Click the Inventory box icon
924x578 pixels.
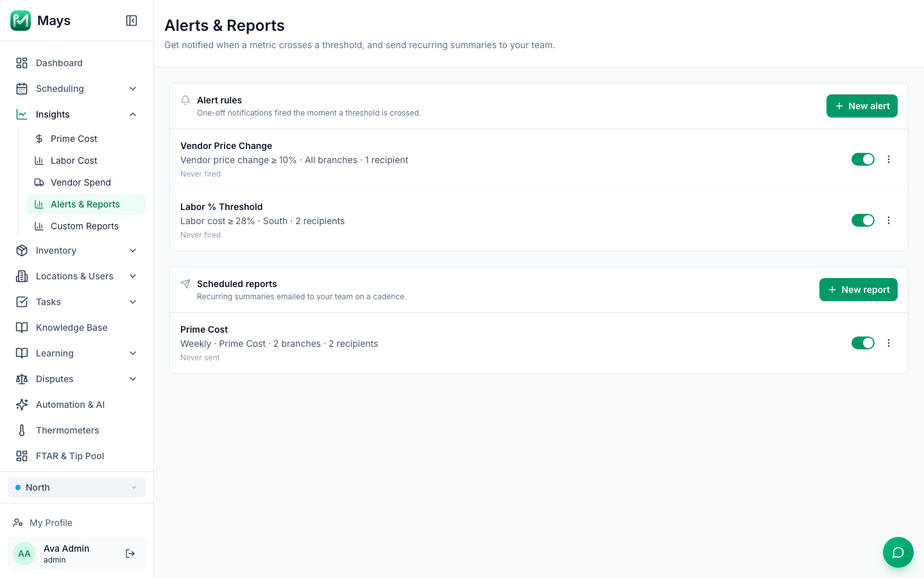[22, 250]
